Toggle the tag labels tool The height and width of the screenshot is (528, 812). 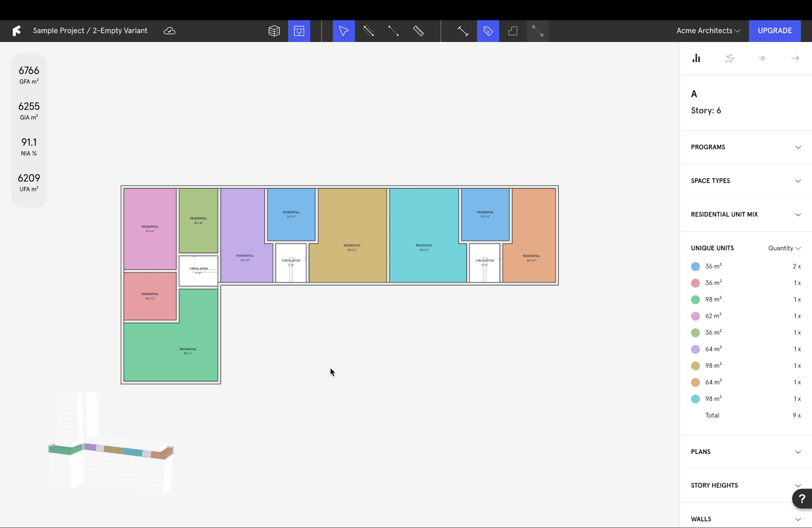coord(488,31)
